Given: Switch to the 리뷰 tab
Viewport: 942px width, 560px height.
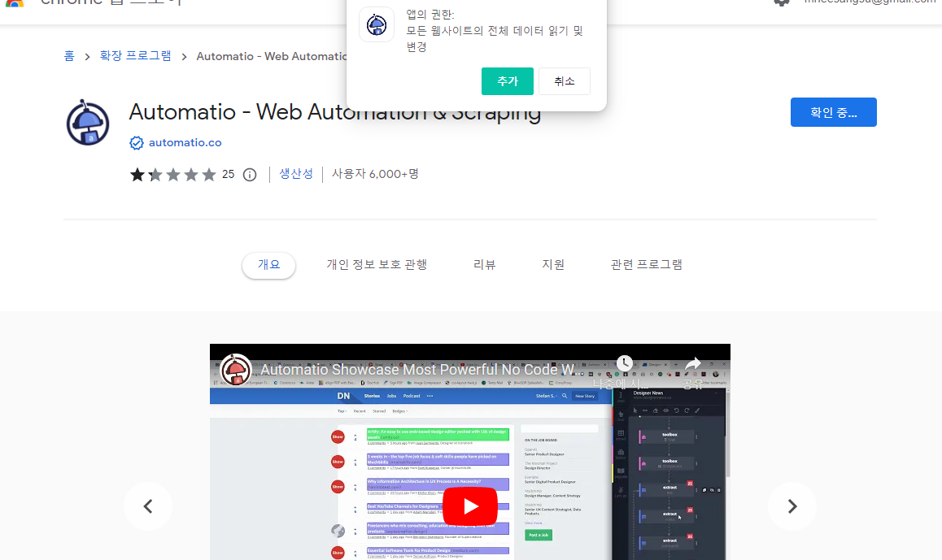Looking at the screenshot, I should 484,265.
